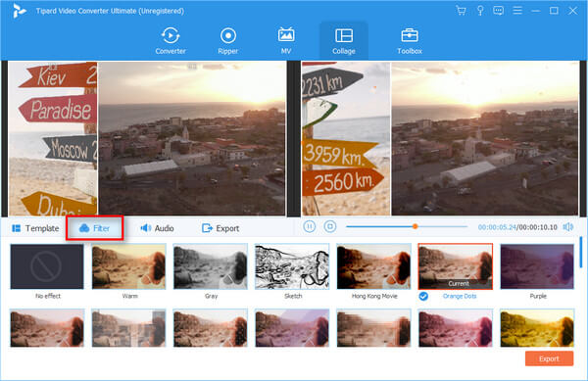Select the blurred-stripes filter in second row
This screenshot has height=381, width=588.
click(374, 328)
